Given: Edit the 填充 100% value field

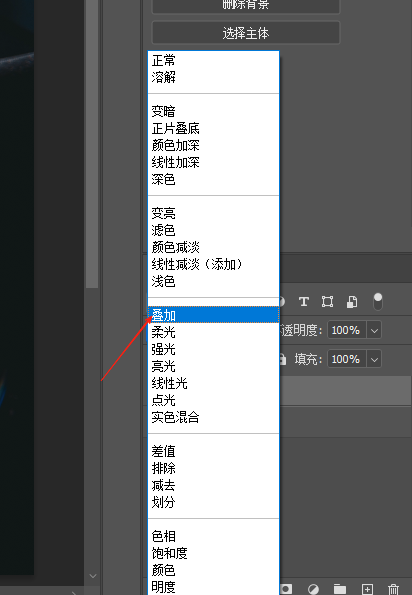Looking at the screenshot, I should (347, 359).
